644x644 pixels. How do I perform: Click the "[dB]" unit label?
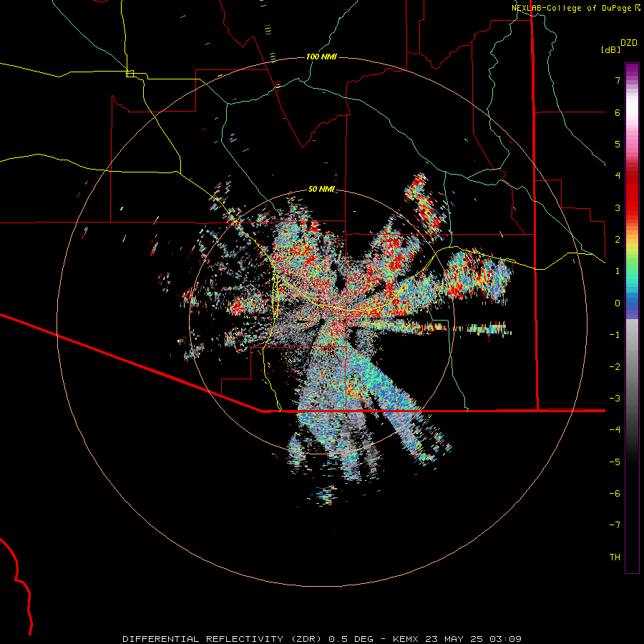pos(610,49)
